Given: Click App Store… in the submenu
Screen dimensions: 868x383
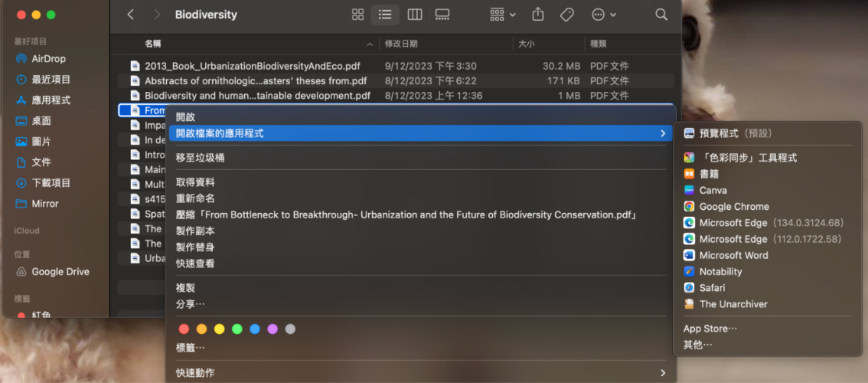Looking at the screenshot, I should coord(710,329).
